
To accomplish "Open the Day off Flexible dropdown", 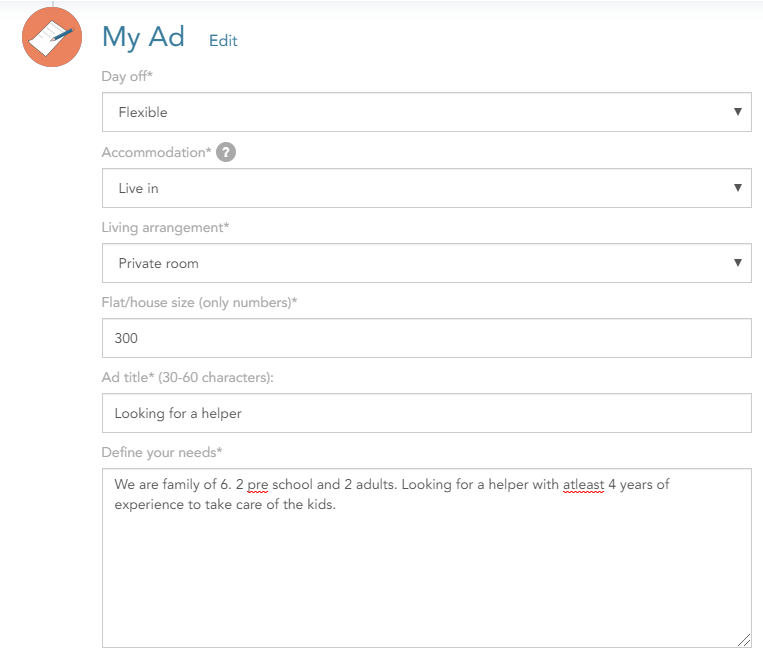I will click(x=427, y=112).
